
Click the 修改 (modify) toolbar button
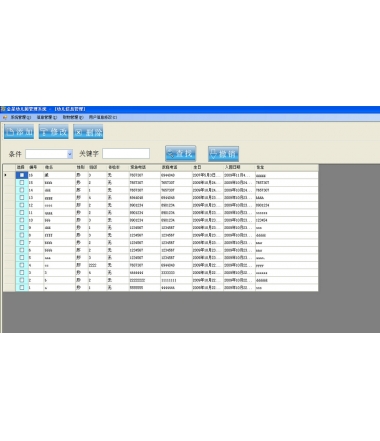(53, 132)
